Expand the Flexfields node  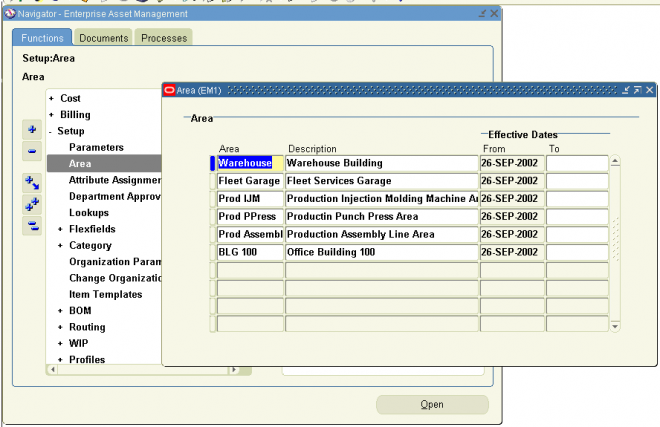click(60, 230)
